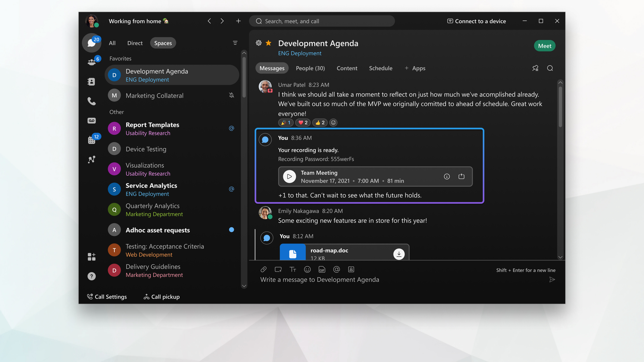The image size is (644, 362).
Task: Open the GIF picker icon
Action: click(x=322, y=270)
